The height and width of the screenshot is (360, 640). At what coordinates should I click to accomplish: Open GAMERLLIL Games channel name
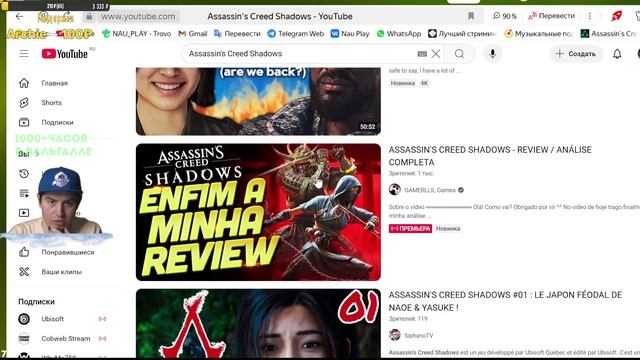(x=430, y=190)
